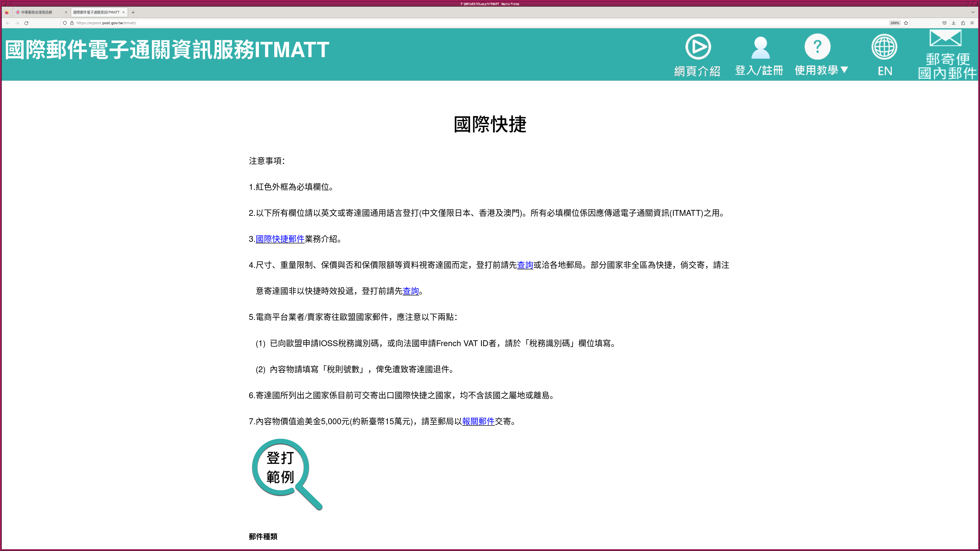Image resolution: width=980 pixels, height=551 pixels.
Task: Open a new browser tab
Action: [133, 12]
